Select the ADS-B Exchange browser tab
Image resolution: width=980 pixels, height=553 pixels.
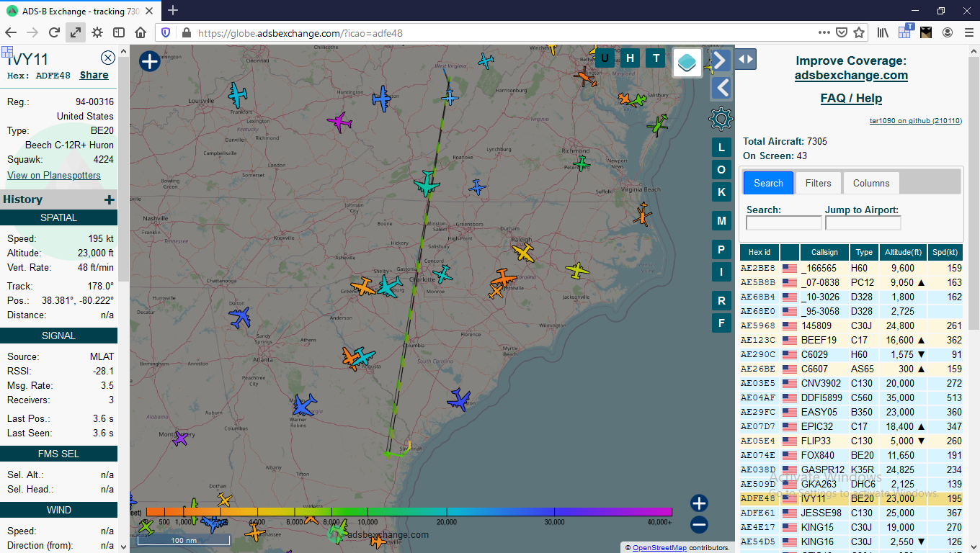(81, 10)
